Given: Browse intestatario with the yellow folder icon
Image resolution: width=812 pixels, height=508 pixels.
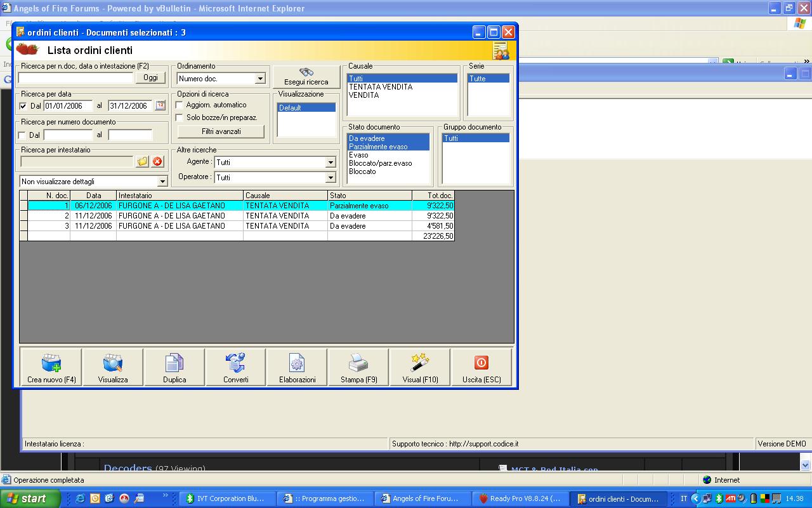Looking at the screenshot, I should point(143,162).
